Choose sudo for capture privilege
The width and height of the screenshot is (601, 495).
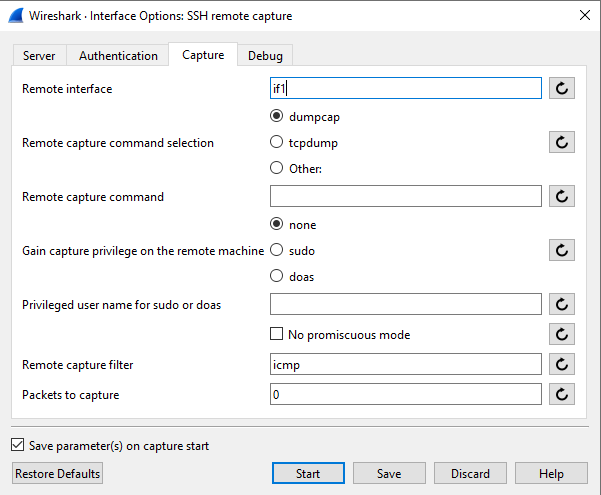(x=276, y=250)
